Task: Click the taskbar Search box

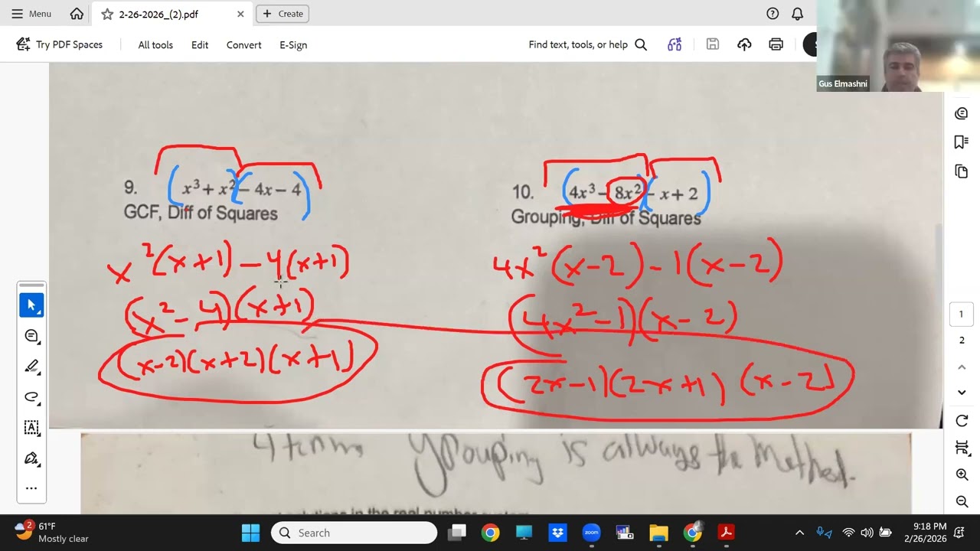Action: tap(354, 533)
